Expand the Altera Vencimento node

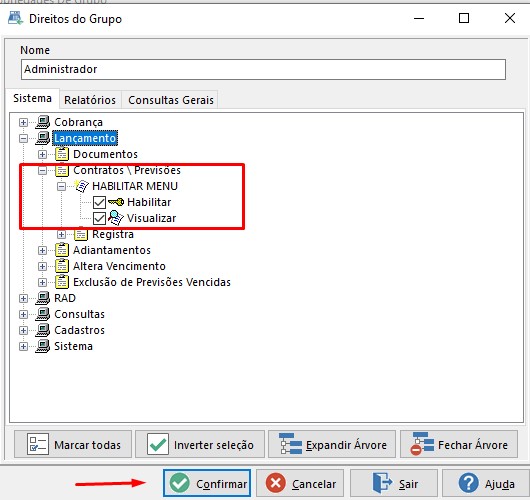point(42,266)
